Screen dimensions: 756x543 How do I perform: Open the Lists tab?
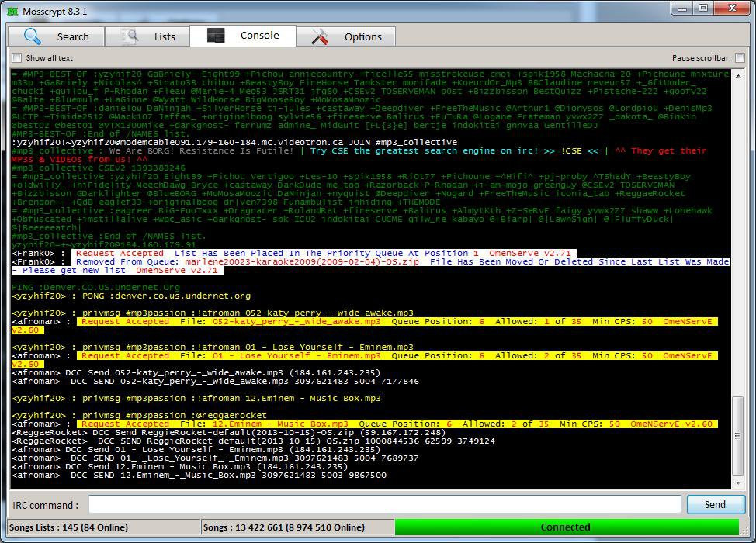point(147,36)
